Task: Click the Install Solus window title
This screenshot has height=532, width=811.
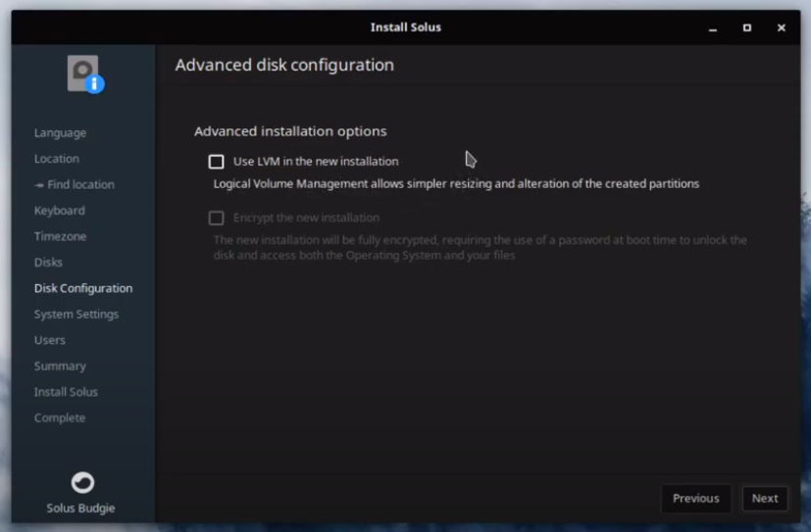Action: [x=406, y=27]
